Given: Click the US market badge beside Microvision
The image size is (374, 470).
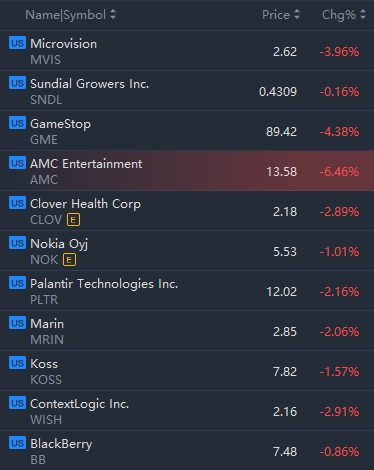Looking at the screenshot, I should (x=17, y=43).
